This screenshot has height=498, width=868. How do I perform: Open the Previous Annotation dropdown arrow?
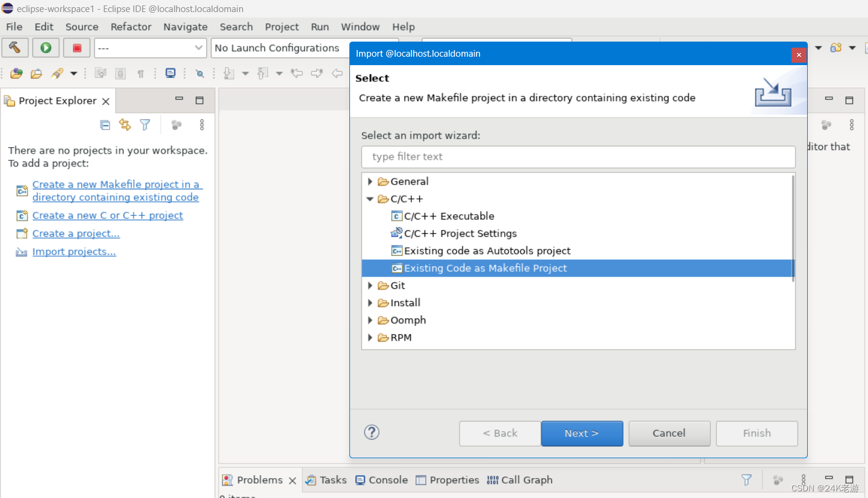tap(279, 74)
